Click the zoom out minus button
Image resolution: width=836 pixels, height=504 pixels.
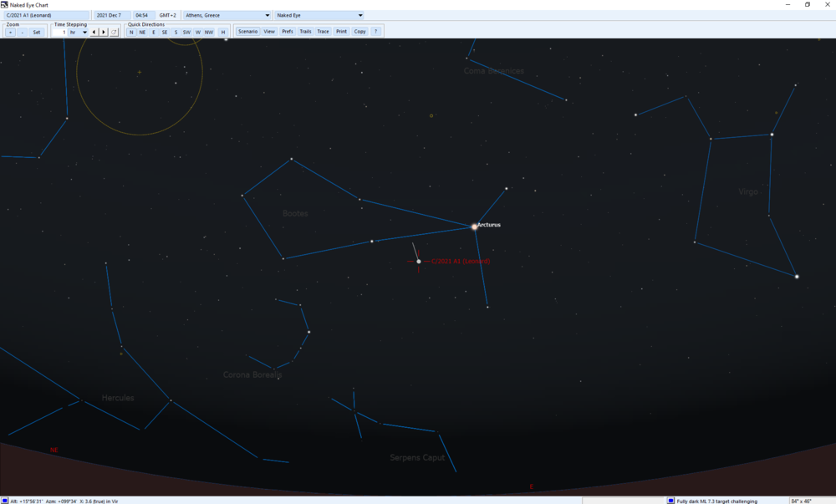22,32
